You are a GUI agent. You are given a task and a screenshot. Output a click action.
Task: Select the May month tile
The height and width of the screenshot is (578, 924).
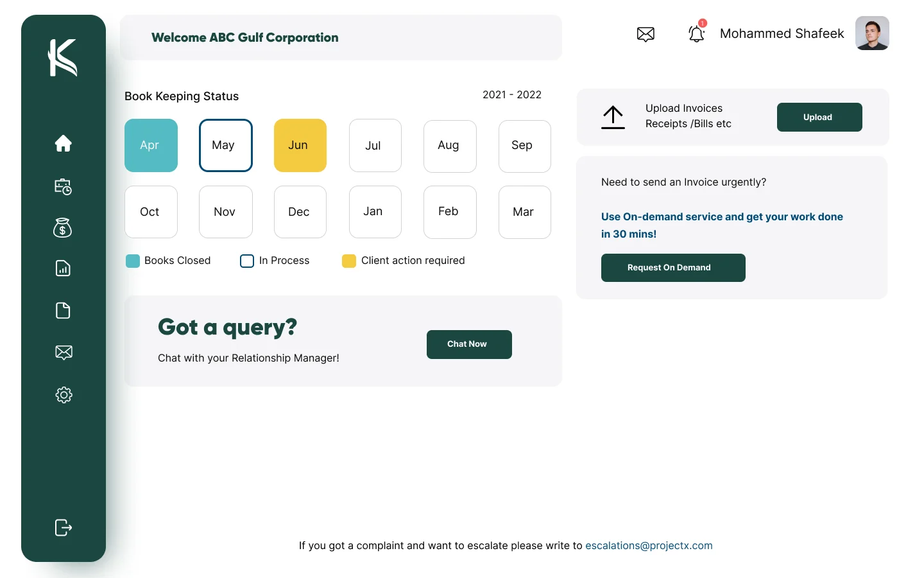[226, 145]
